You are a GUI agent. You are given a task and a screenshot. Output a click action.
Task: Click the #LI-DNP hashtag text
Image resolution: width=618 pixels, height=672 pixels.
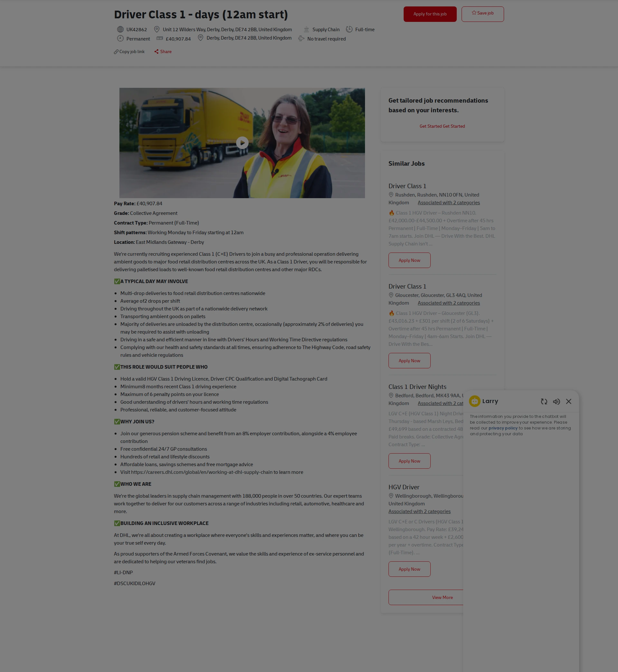click(123, 573)
